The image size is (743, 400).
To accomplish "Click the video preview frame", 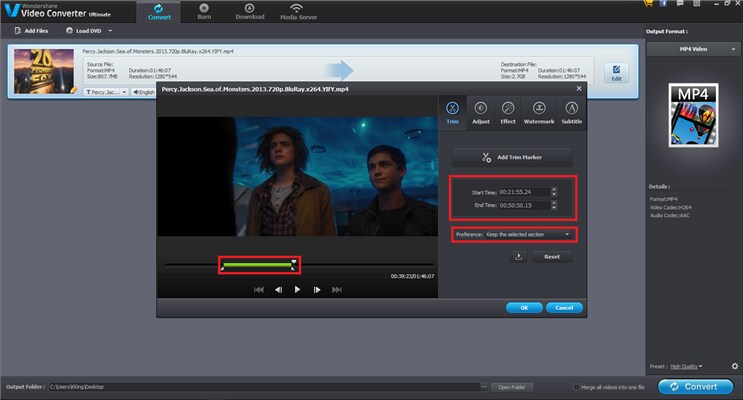I will (x=298, y=176).
